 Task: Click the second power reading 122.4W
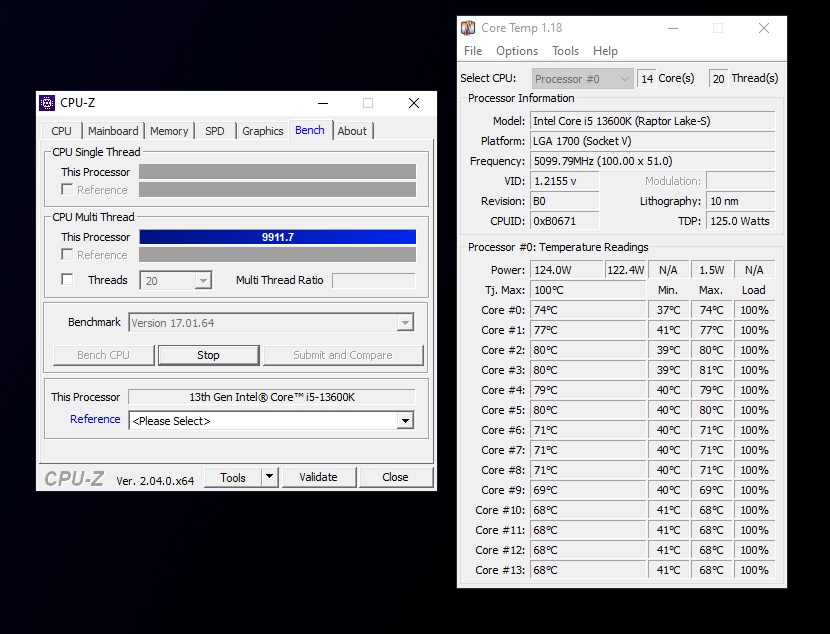[626, 270]
